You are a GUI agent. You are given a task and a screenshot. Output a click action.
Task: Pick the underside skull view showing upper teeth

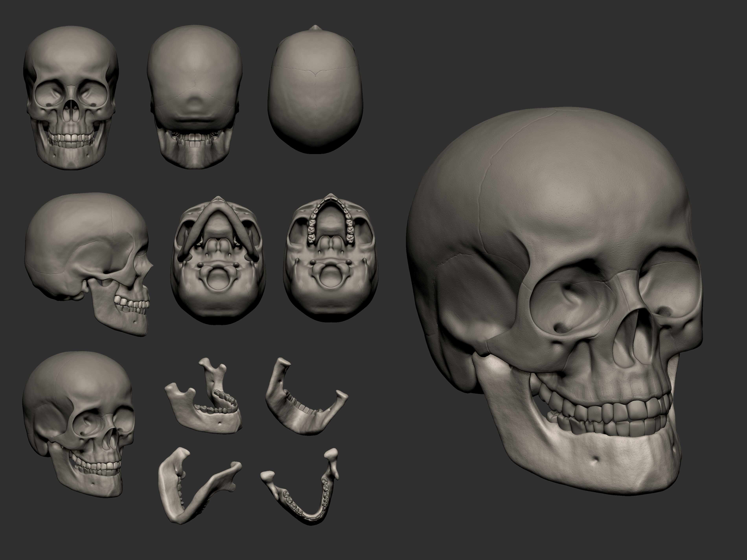click(331, 260)
